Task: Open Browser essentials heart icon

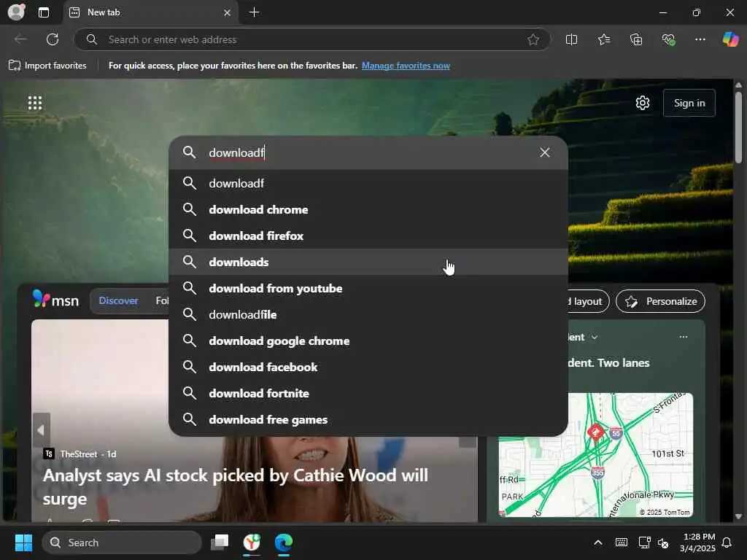Action: (x=668, y=39)
